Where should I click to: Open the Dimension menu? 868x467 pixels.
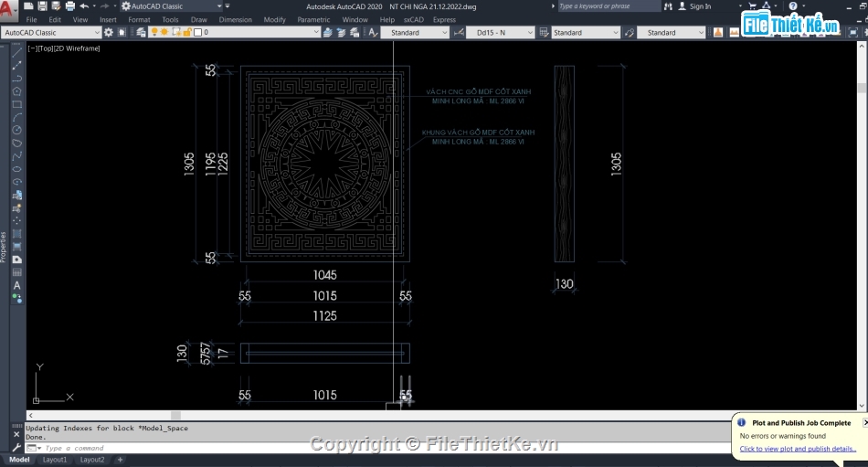coord(235,19)
